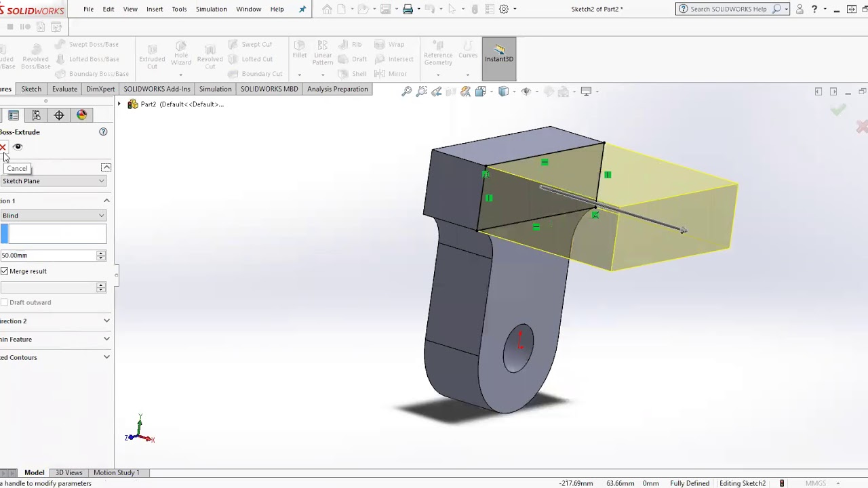This screenshot has height=488, width=868.
Task: Cancel the Boss-Extrude with red X
Action: click(x=3, y=147)
